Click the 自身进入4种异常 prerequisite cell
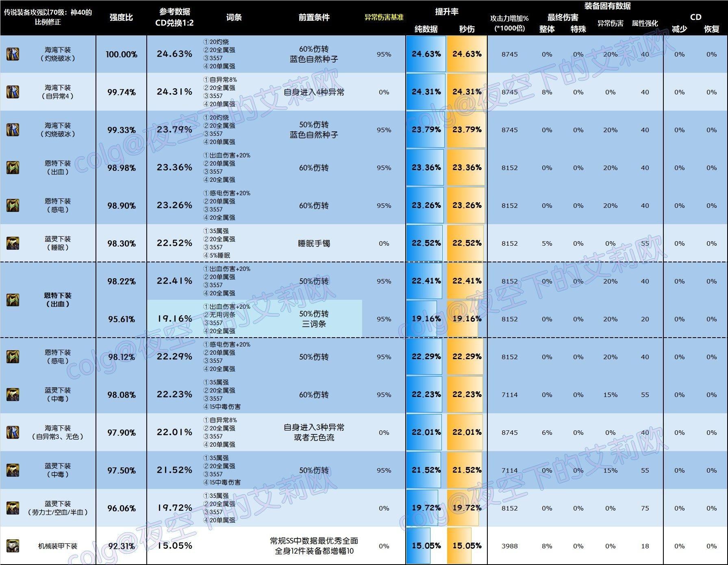The image size is (728, 565). [314, 92]
